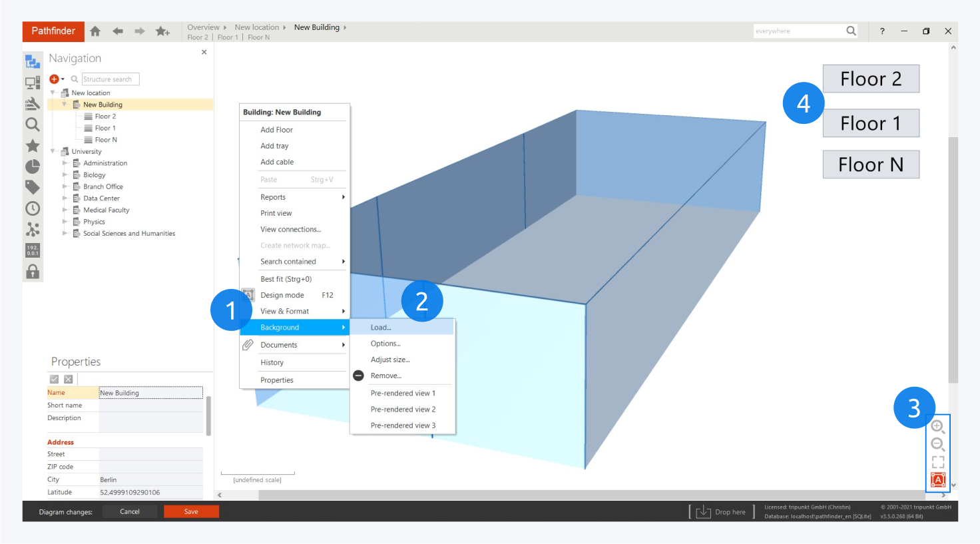Open the tag icon in sidebar

tap(33, 187)
